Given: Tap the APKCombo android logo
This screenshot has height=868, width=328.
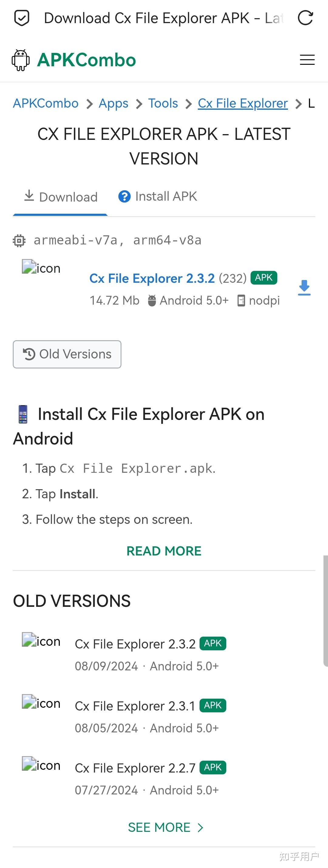Looking at the screenshot, I should pyautogui.click(x=21, y=60).
